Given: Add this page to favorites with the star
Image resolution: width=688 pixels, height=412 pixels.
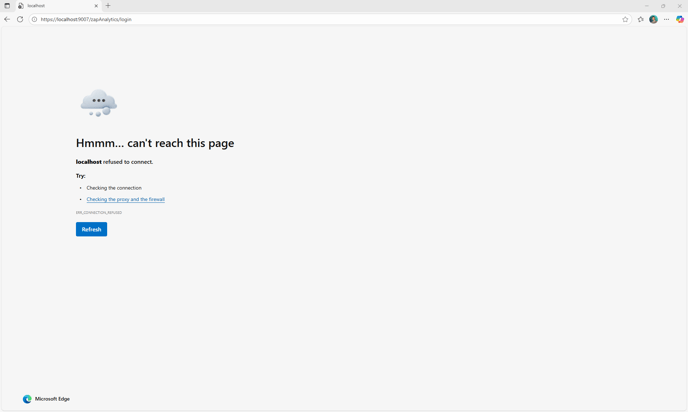Looking at the screenshot, I should click(x=625, y=19).
